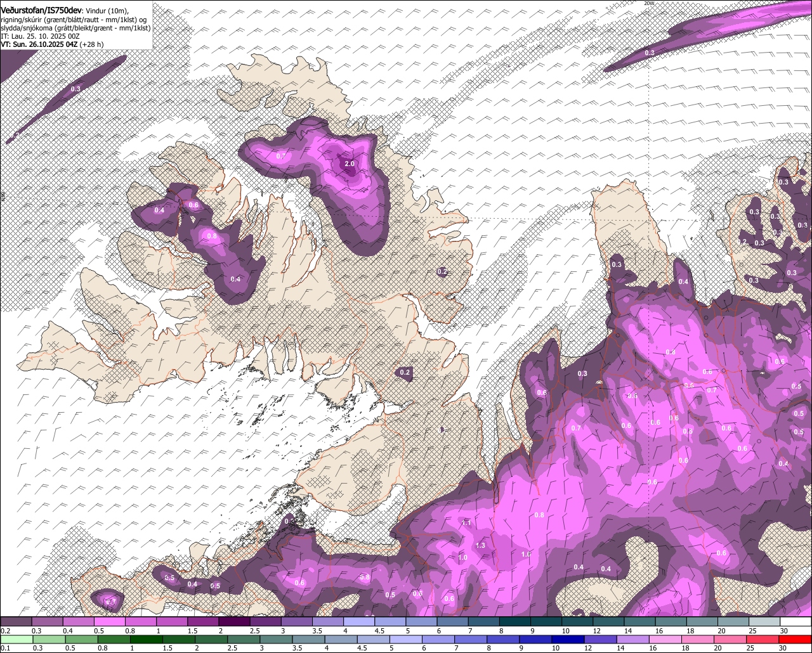
Task: Click the 'VT: Sun. 26.10.2025 04Z (+28 h)' line
Action: coord(52,44)
